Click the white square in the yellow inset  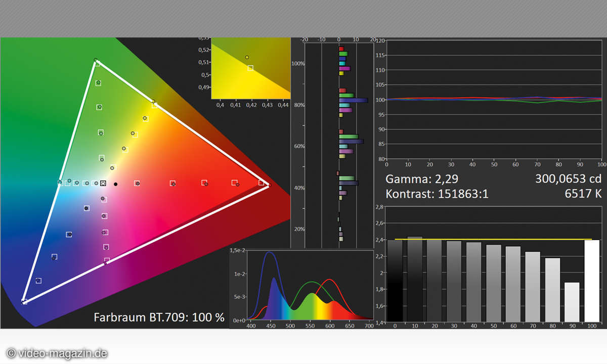tap(250, 68)
